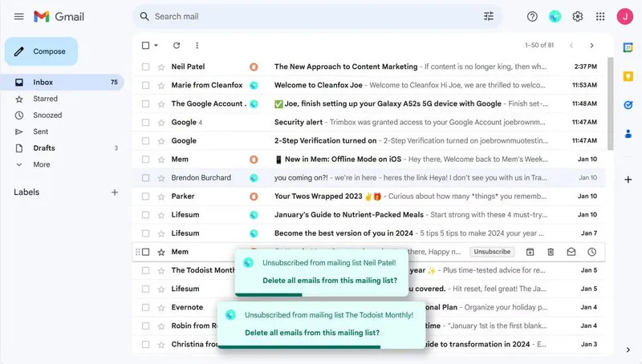Snooze the hovered Mem email
Screen dimensions: 642x364
click(x=591, y=252)
